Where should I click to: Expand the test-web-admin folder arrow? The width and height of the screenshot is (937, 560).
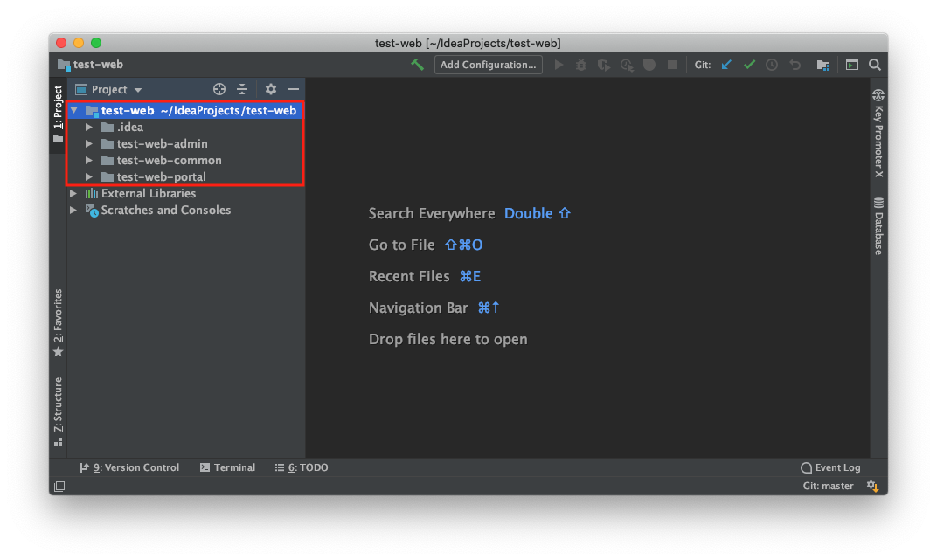[89, 144]
